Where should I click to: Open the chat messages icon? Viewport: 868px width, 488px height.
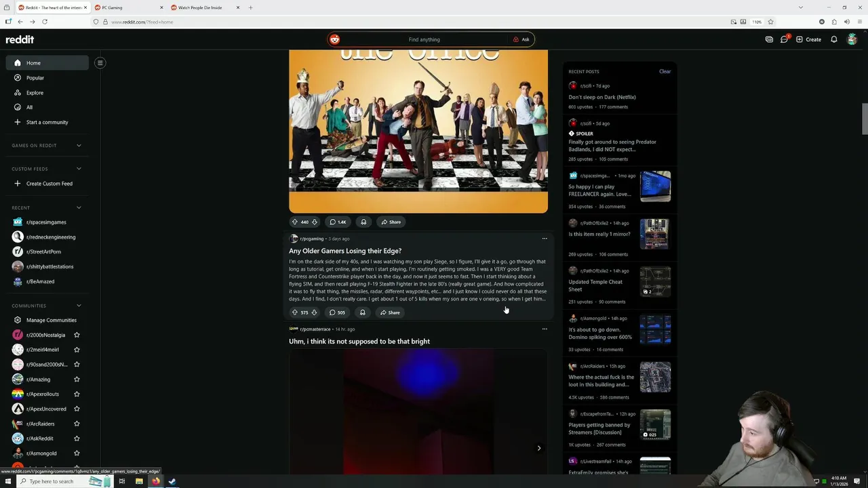click(x=784, y=39)
